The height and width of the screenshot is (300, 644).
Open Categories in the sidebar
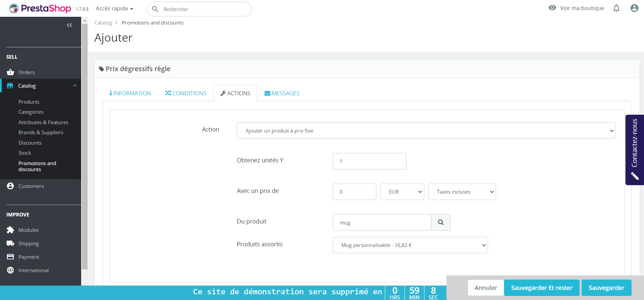click(31, 112)
